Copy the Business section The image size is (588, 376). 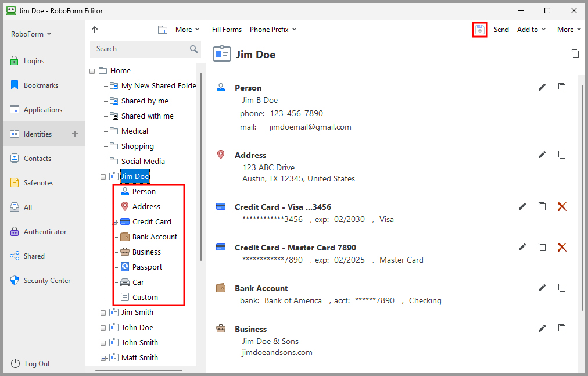pyautogui.click(x=562, y=328)
